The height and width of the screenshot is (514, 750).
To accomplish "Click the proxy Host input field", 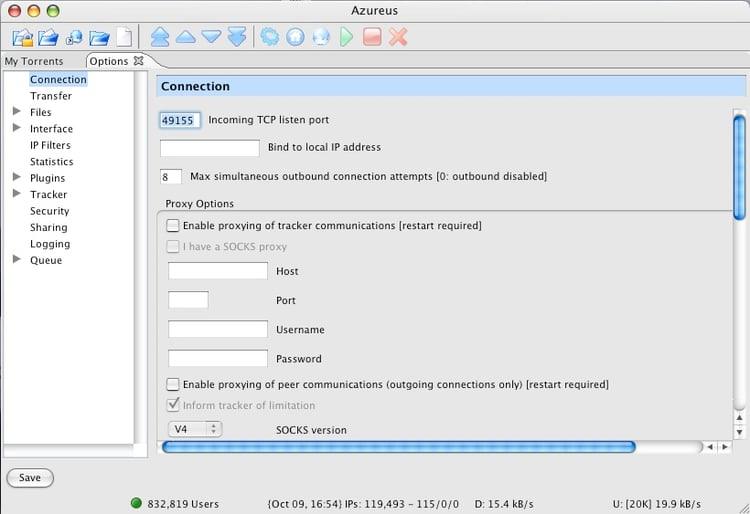I will coord(218,271).
